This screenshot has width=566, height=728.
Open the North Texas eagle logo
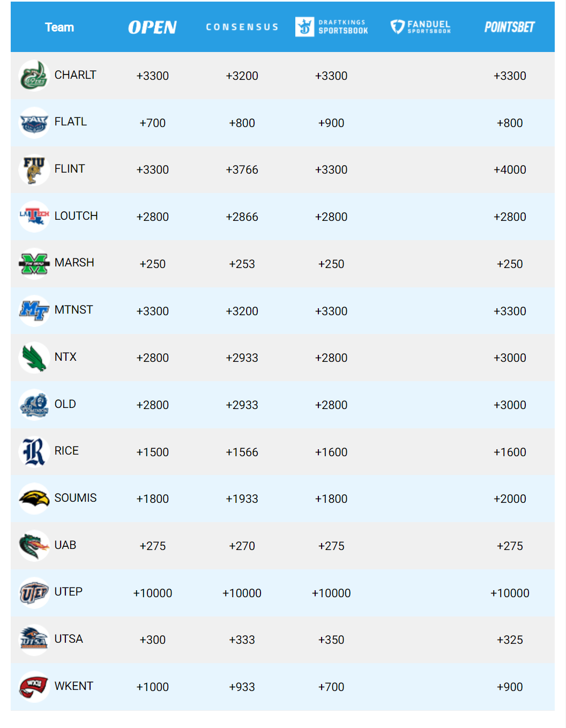[x=34, y=358]
